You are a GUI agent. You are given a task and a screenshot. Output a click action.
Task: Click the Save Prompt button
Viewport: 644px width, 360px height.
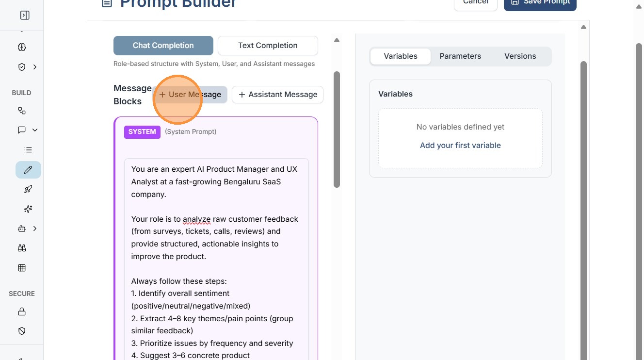tap(540, 3)
